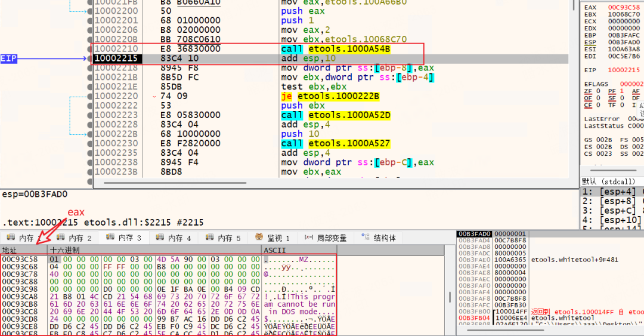Toggle the OF flag in registers
Viewport: 644px width, 336px height.
coord(588,98)
